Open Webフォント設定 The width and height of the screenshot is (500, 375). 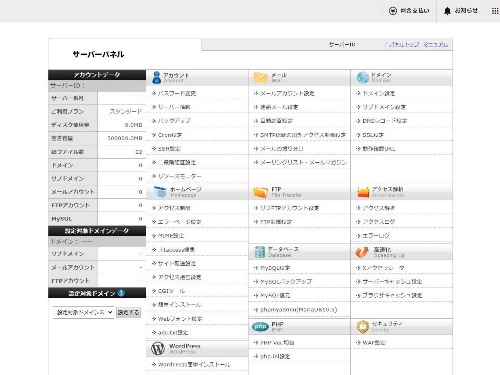click(180, 319)
